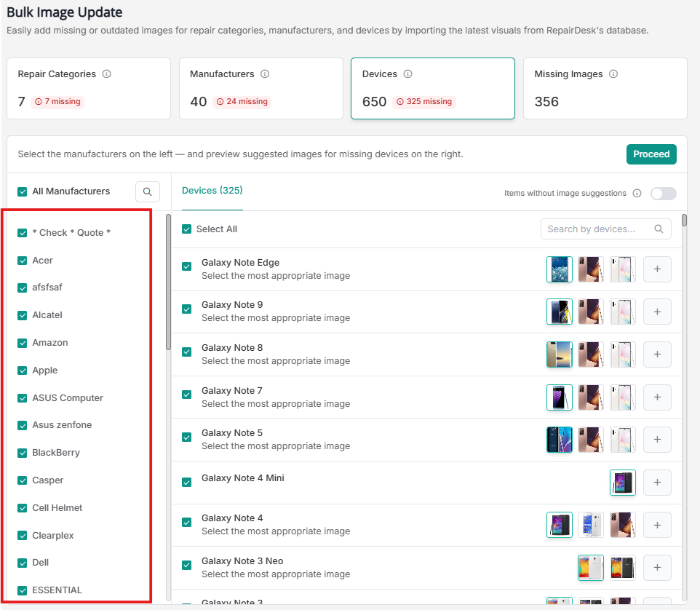Click the Search by devices field

(598, 229)
